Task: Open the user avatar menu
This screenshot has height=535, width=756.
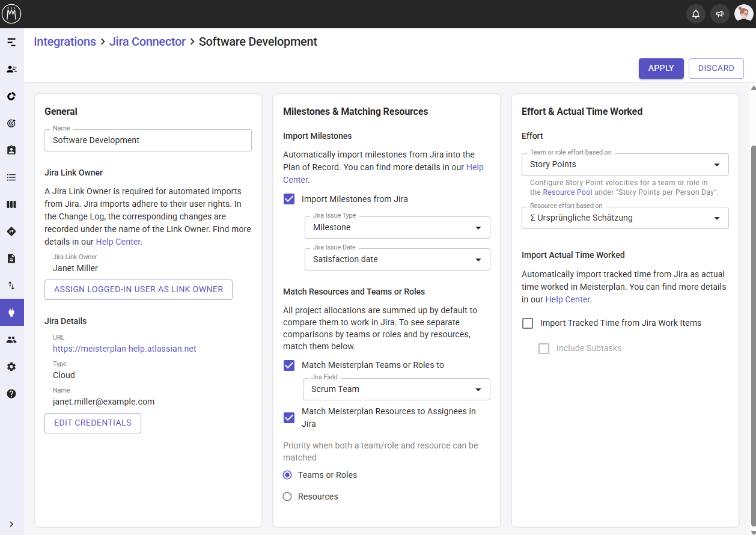Action: (743, 14)
